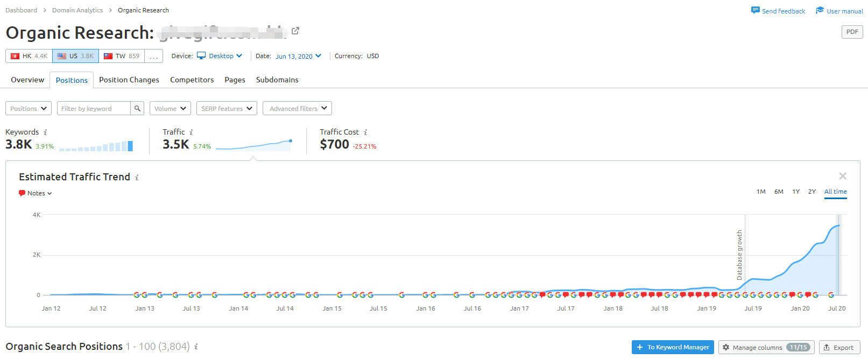Select the TW 859 database
868x359 pixels.
pyautogui.click(x=122, y=56)
